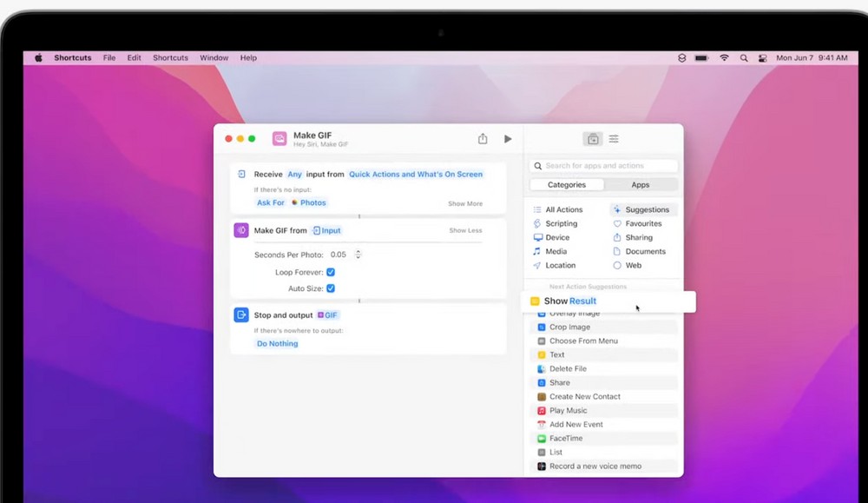Open the Apple menu
This screenshot has width=868, height=503.
coord(38,57)
